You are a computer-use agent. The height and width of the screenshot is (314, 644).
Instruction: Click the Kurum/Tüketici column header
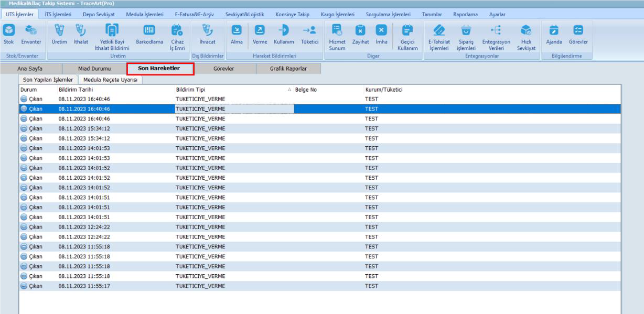point(383,90)
